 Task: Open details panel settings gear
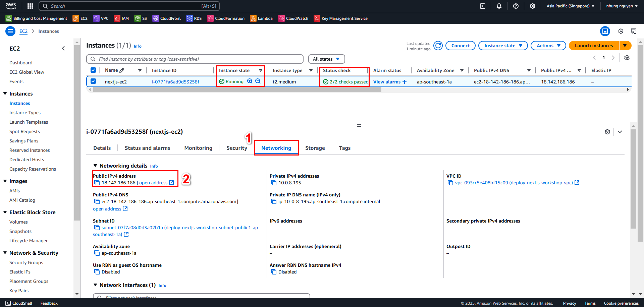click(x=607, y=132)
